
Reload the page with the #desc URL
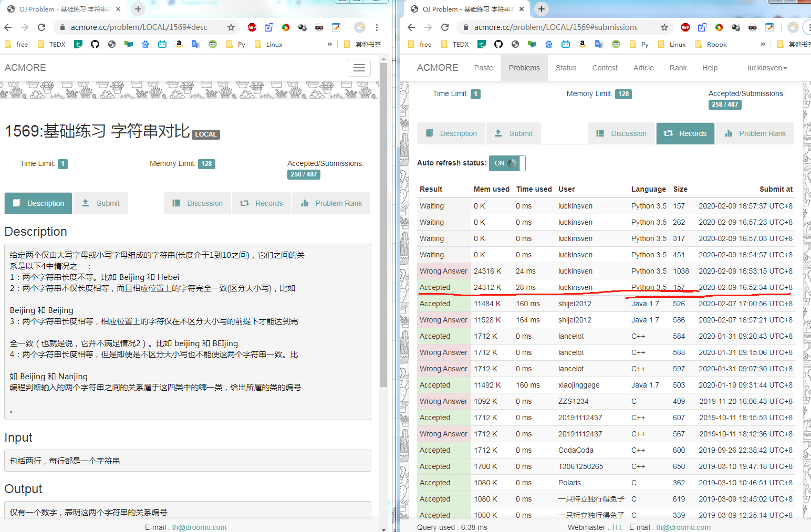(x=41, y=27)
